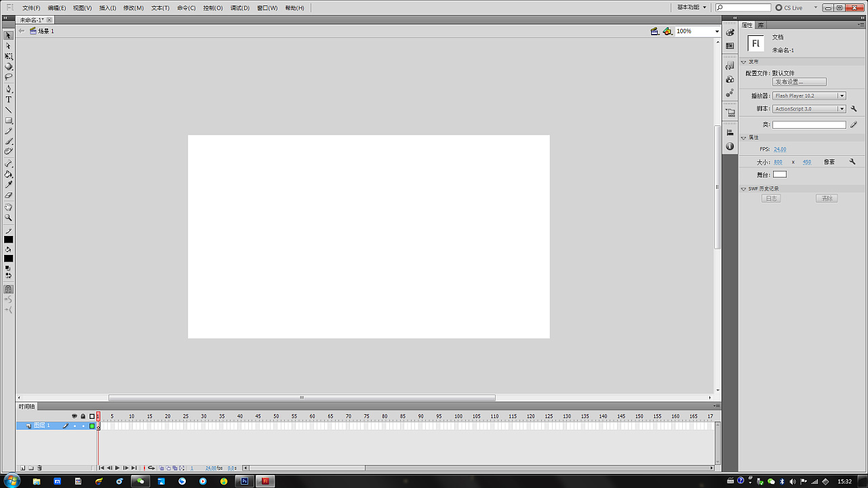Select the Lasso tool
The width and height of the screenshot is (868, 488).
(9, 77)
